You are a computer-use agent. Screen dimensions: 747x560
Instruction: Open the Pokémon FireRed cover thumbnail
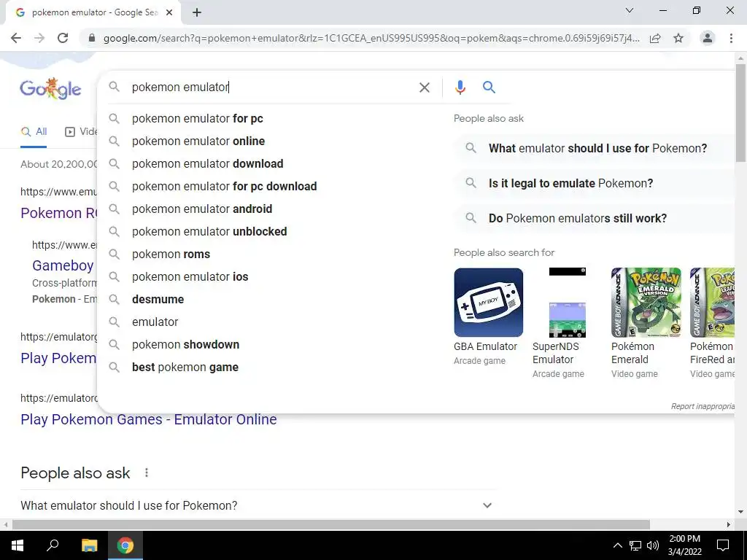(712, 303)
